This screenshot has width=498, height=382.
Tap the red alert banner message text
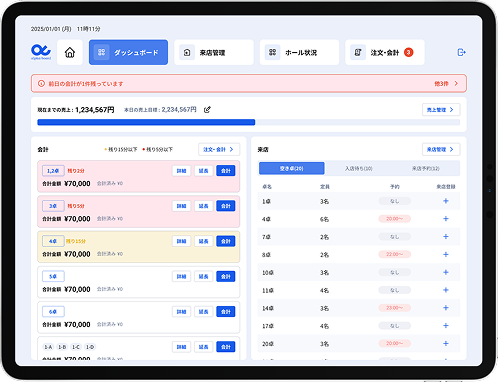tap(86, 84)
